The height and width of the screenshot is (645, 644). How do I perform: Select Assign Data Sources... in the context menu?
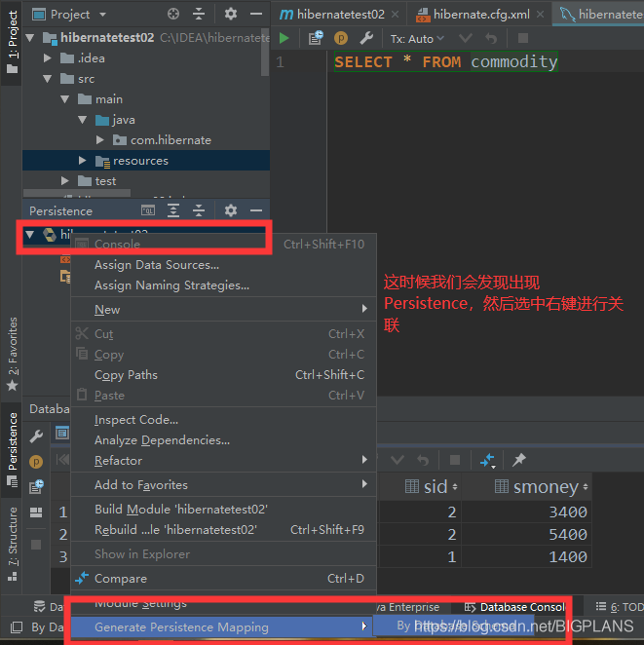tap(156, 264)
